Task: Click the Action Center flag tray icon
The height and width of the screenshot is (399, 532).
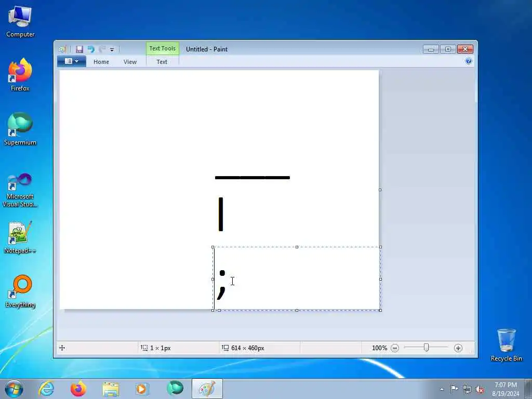Action: (x=454, y=389)
